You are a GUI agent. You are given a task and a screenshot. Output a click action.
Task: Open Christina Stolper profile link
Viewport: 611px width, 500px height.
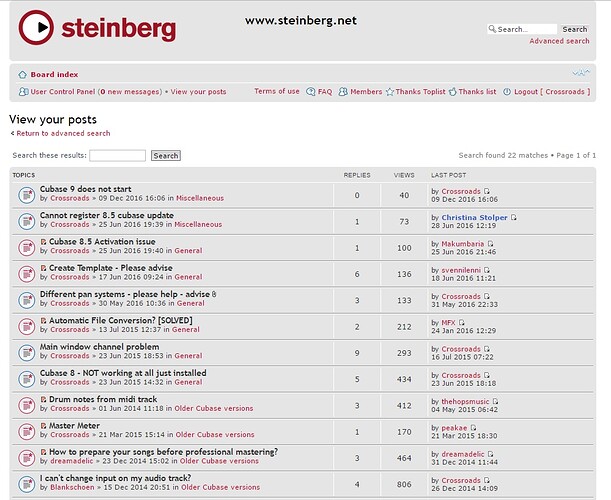click(474, 217)
